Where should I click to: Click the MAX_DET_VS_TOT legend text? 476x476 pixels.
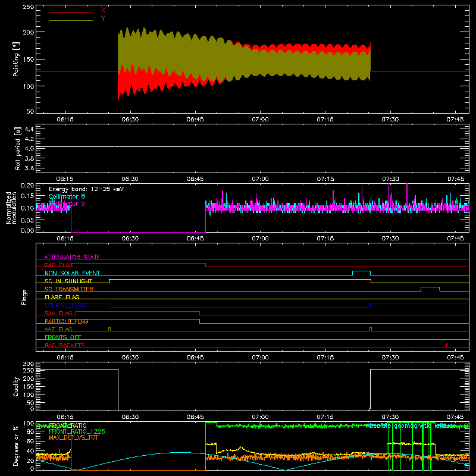pos(73,437)
